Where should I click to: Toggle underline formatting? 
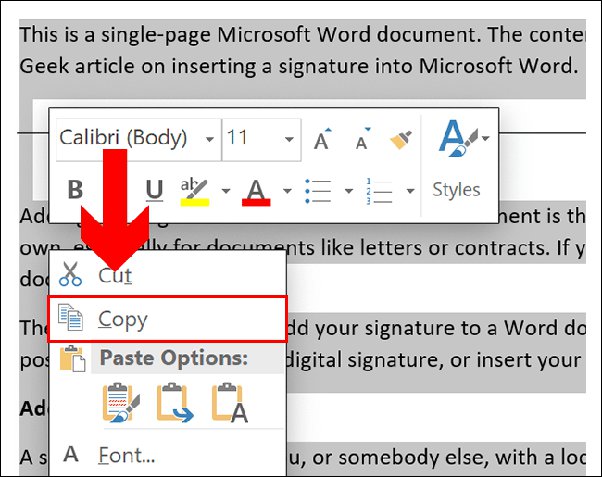point(154,190)
